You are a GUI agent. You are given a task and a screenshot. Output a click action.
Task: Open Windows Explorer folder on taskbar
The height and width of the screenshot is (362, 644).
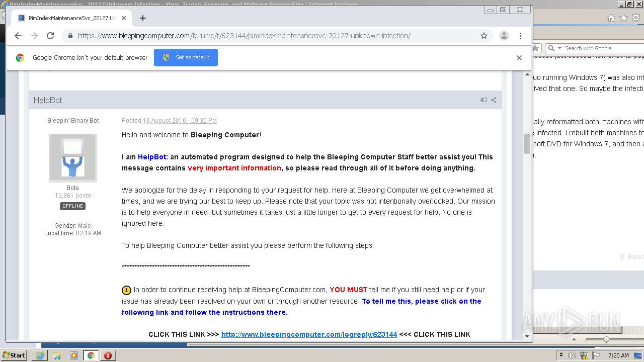tap(57, 355)
